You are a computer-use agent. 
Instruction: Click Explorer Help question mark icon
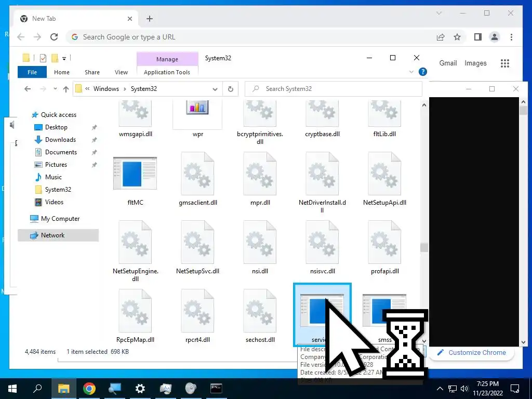click(x=422, y=72)
